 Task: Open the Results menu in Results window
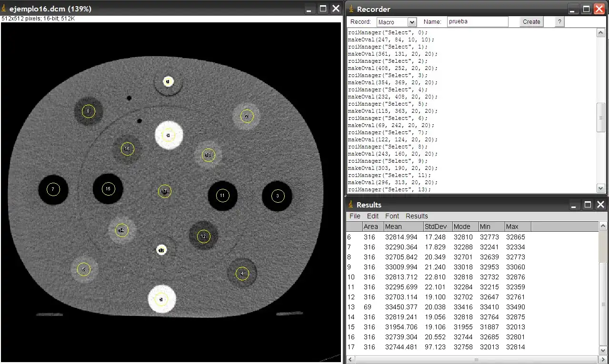417,216
